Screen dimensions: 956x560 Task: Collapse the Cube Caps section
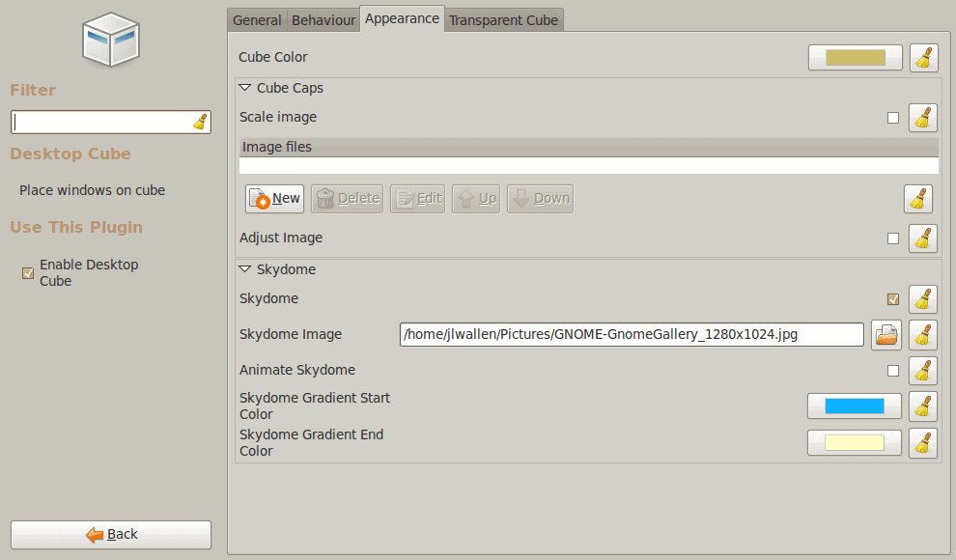pos(245,88)
